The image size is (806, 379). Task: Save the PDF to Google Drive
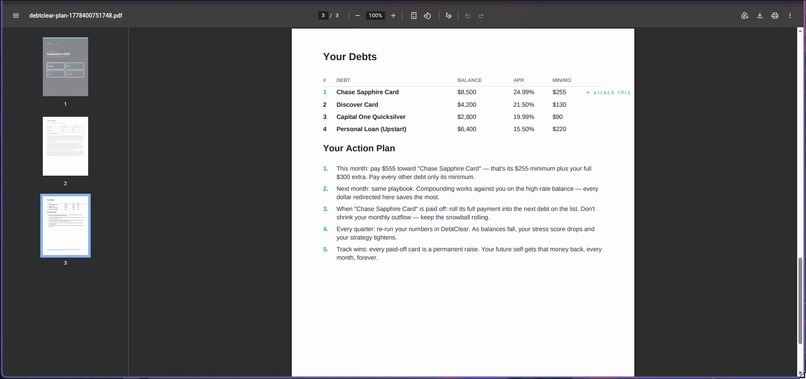(x=744, y=15)
